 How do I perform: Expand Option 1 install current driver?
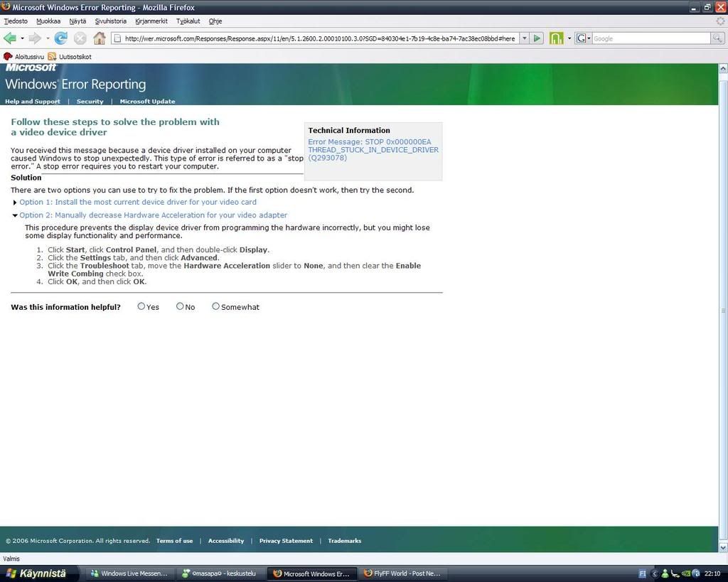137,203
